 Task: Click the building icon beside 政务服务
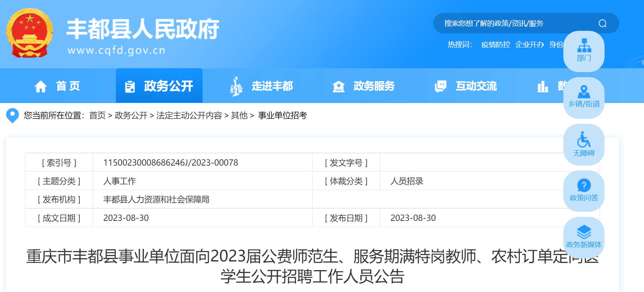click(338, 87)
